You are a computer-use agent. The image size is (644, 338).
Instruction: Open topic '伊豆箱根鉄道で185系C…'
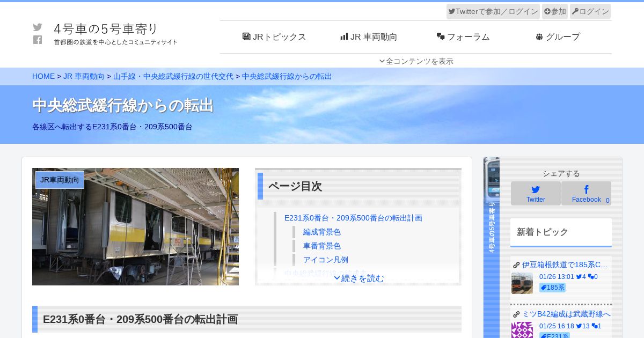click(565, 264)
